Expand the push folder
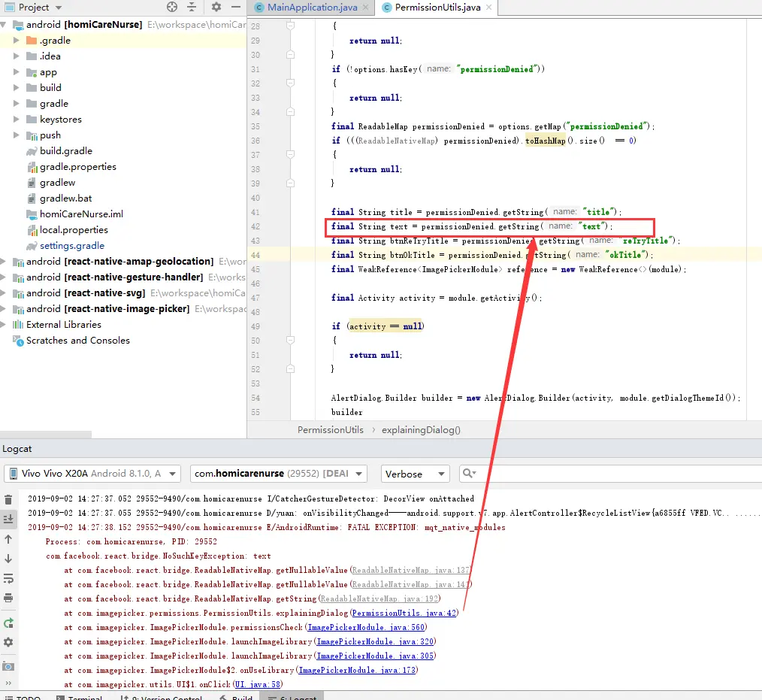 click(16, 135)
